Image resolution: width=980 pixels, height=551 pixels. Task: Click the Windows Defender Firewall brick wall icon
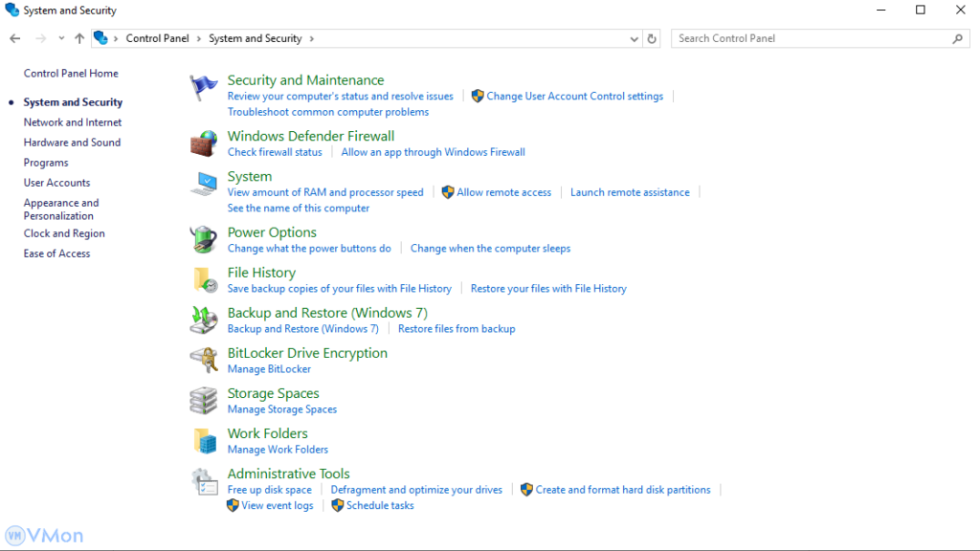204,143
